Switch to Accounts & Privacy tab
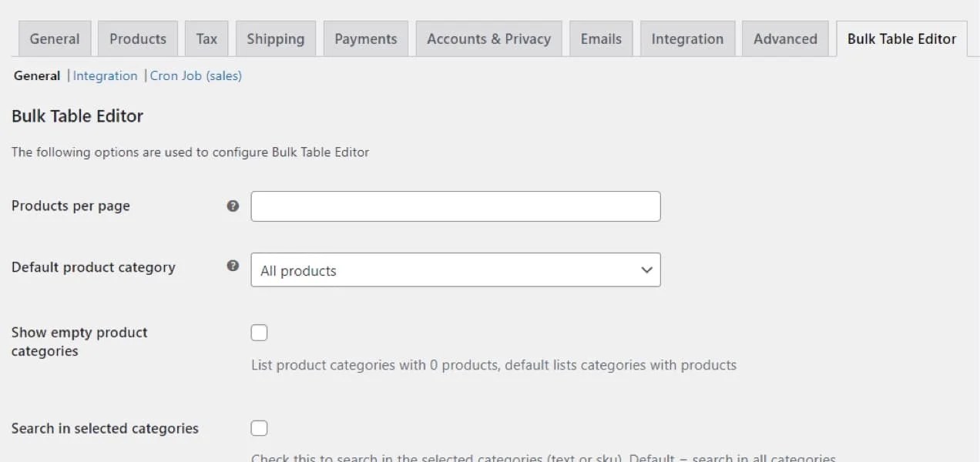This screenshot has width=980, height=462. coord(488,38)
